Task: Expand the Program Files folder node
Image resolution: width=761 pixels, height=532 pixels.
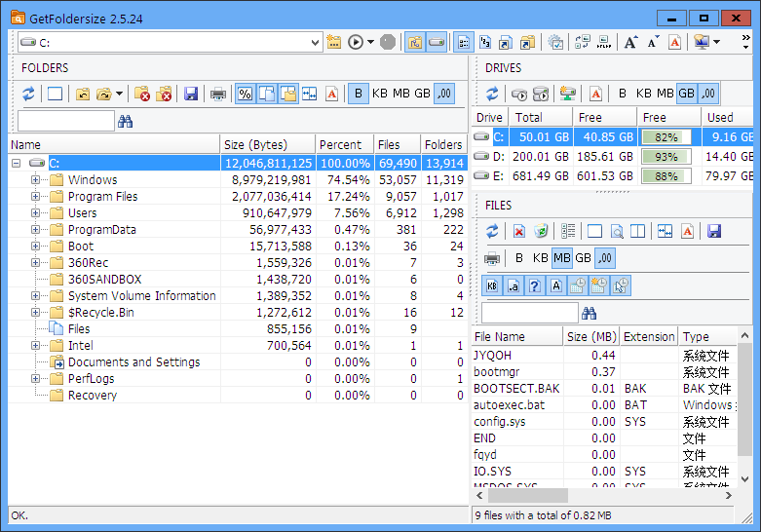Action: tap(35, 197)
